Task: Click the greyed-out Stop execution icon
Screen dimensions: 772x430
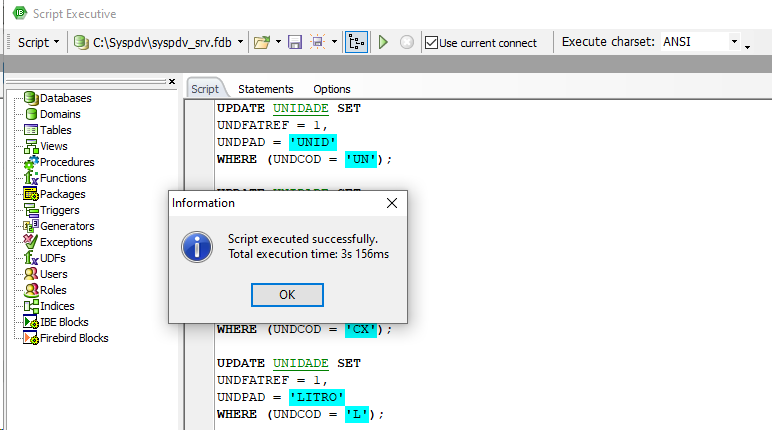Action: pos(407,42)
